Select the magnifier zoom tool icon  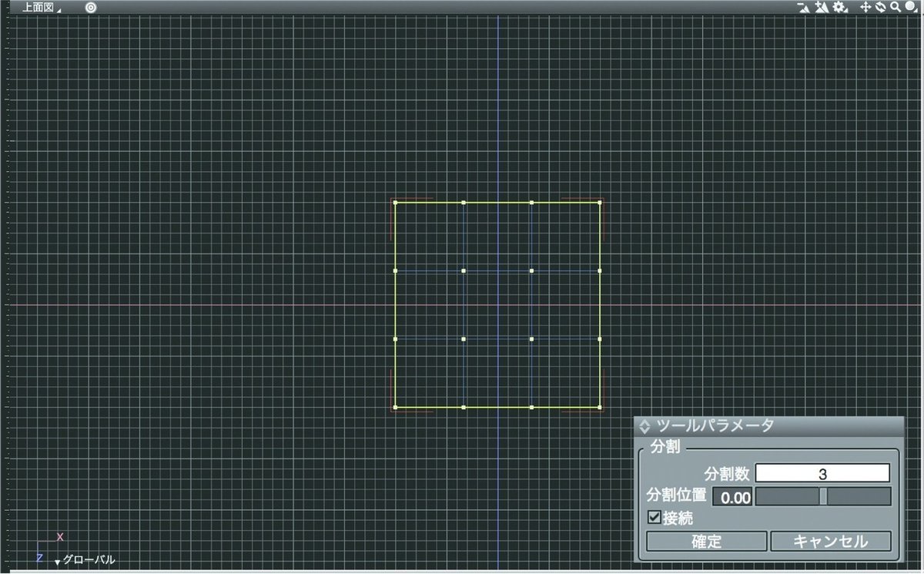click(x=895, y=7)
